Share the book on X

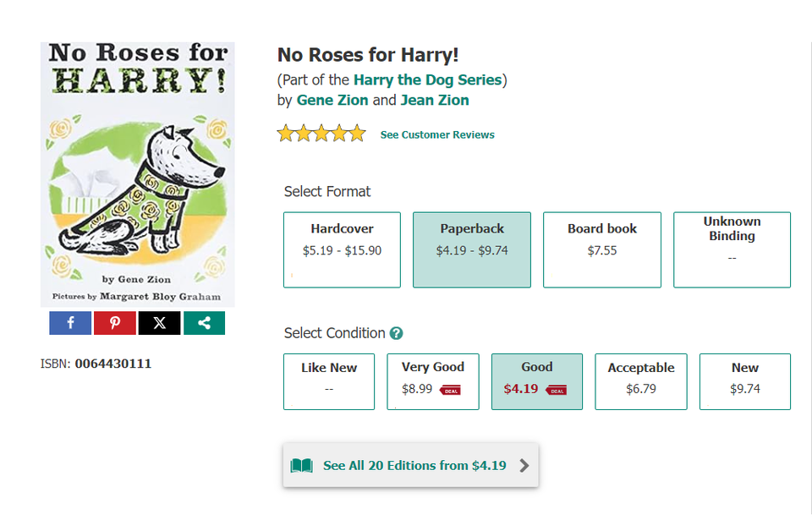pos(159,323)
